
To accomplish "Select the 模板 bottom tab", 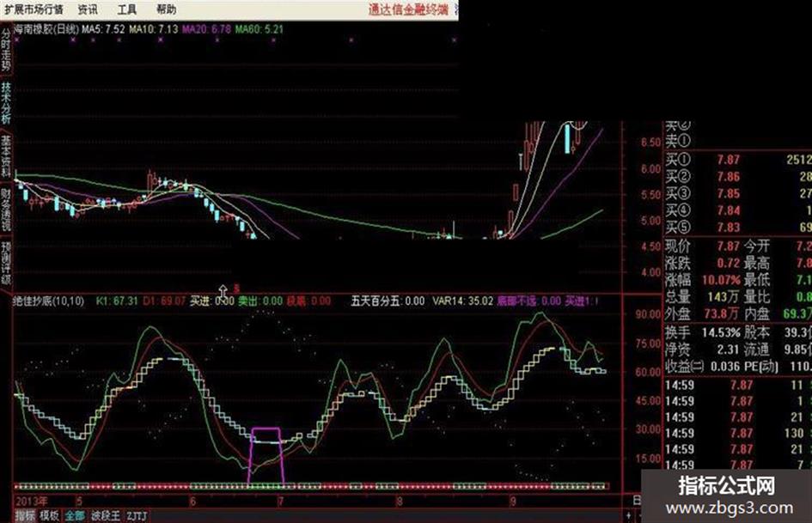I will (49, 516).
